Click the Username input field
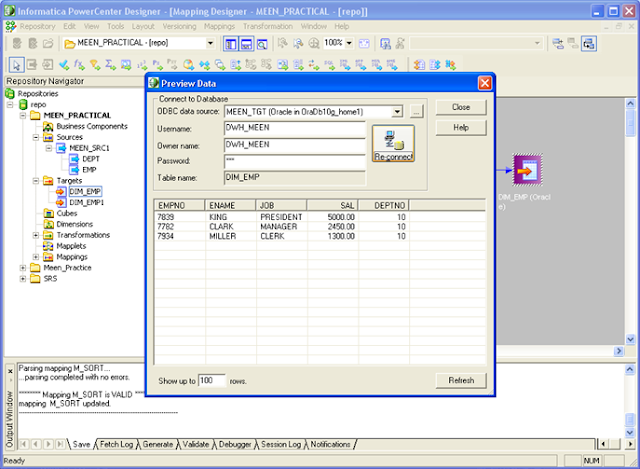The image size is (640, 469). [294, 128]
